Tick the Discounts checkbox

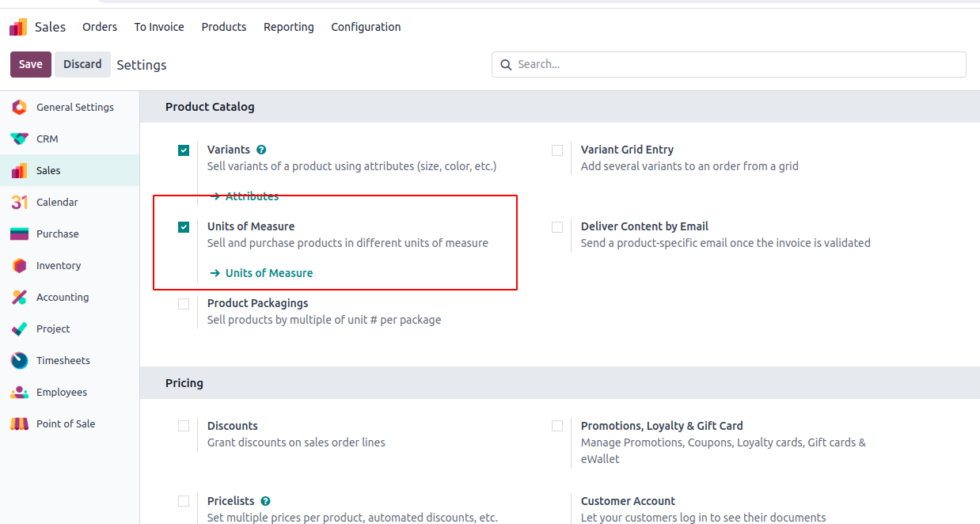[184, 426]
